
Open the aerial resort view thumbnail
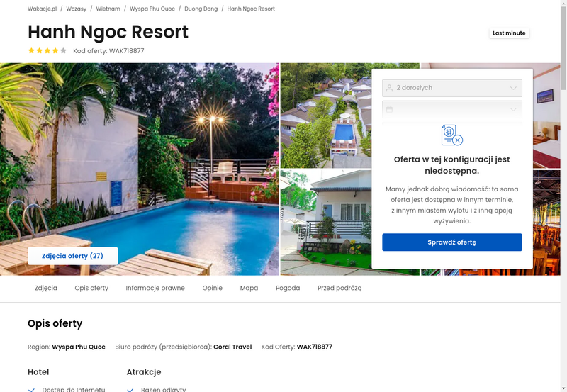click(x=326, y=116)
